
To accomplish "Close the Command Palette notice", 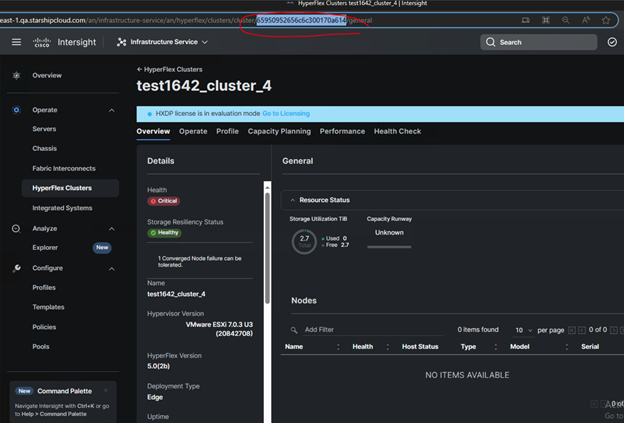I will (x=106, y=390).
